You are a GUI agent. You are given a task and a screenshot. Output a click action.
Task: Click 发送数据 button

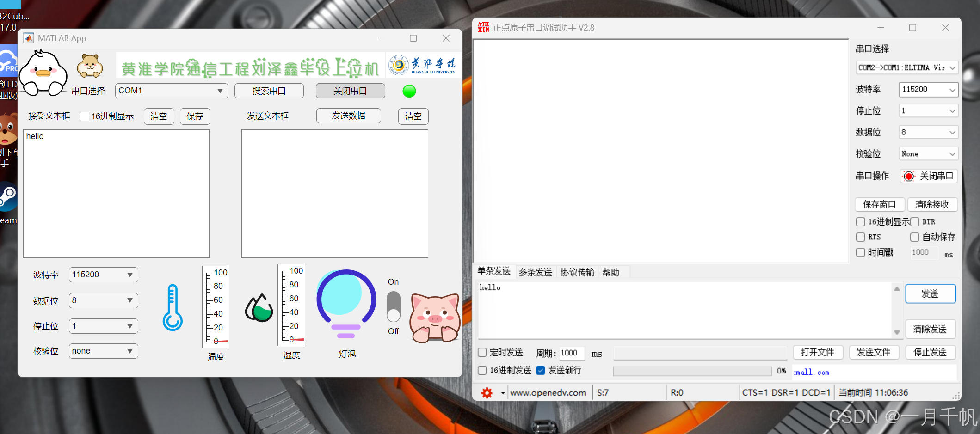click(349, 116)
